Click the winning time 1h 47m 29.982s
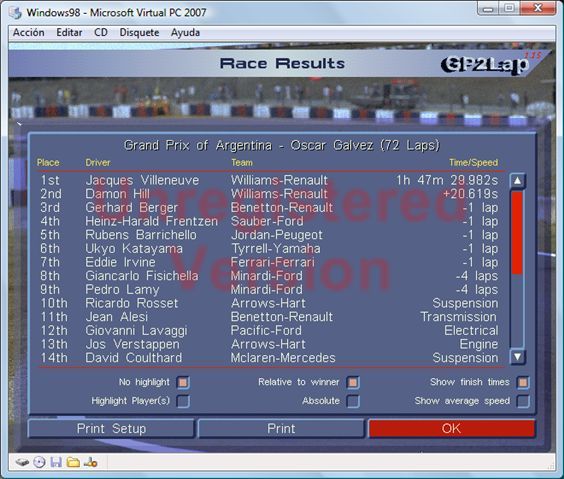Screen dimensions: 564x479 447,180
